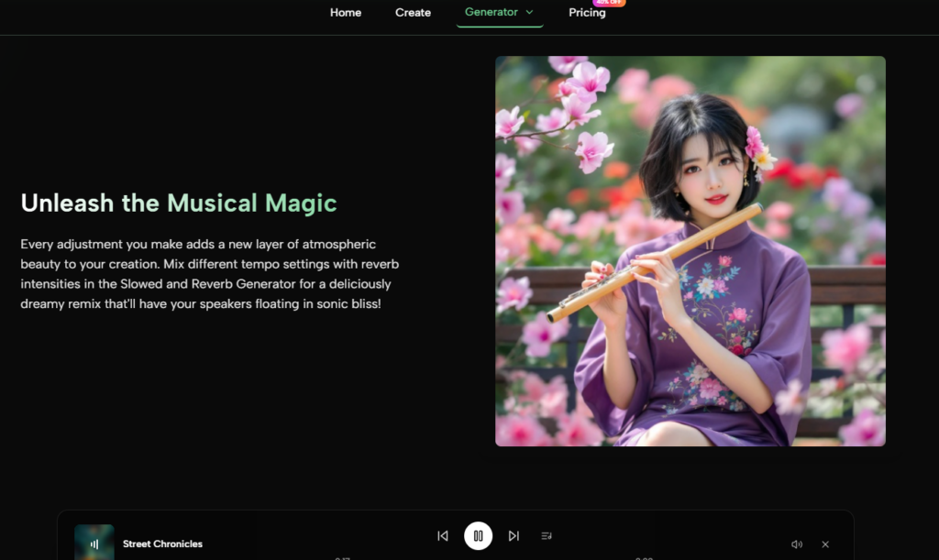939x560 pixels.
Task: Mute the player volume icon
Action: 797,544
